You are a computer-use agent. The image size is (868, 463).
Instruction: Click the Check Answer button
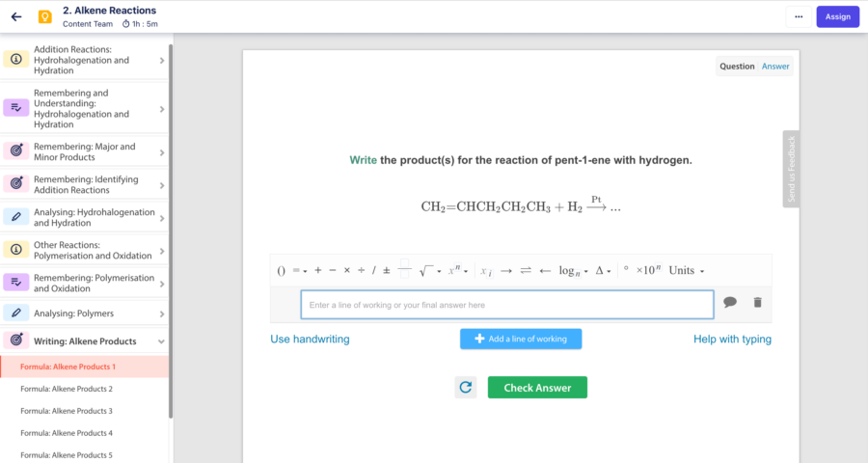coord(537,387)
